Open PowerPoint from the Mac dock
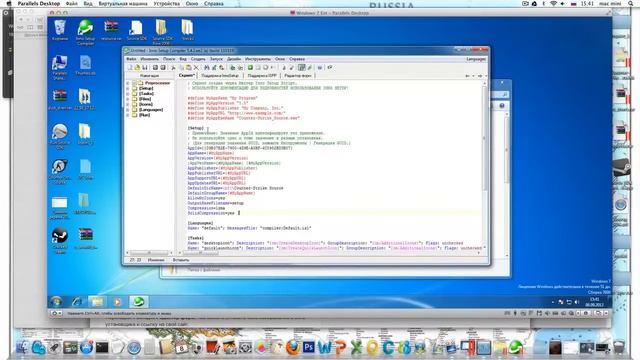Screen dimensions: 640x360 [340, 347]
